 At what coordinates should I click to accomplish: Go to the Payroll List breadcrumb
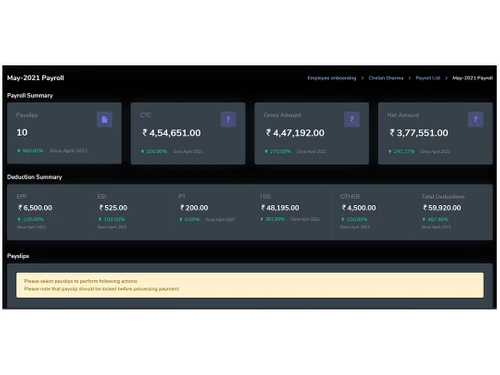coord(428,78)
